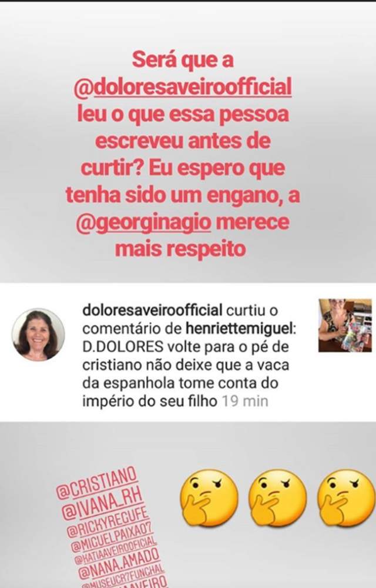Open the @MIGUELPAIXAO7 tag

point(112,538)
